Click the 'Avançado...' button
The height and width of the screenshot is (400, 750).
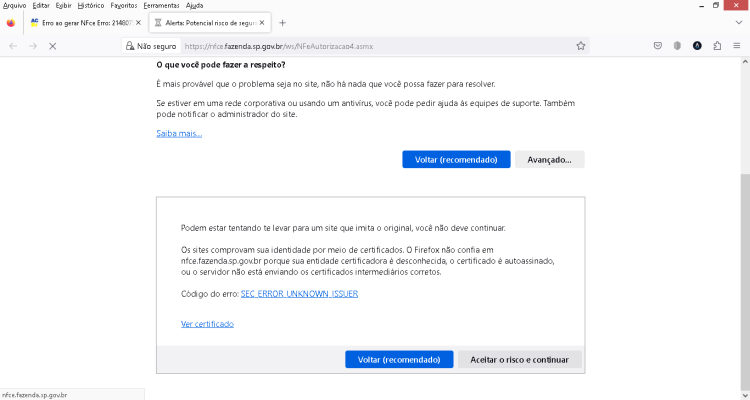(550, 159)
